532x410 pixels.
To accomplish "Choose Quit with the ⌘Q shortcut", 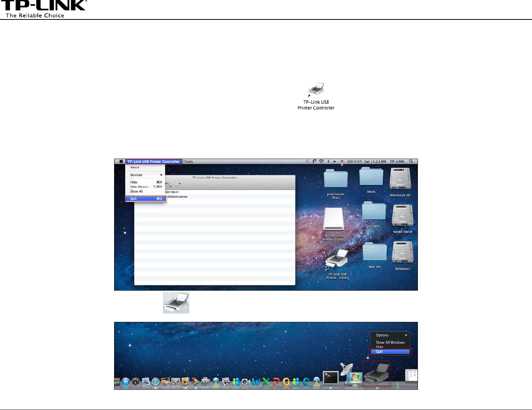I will tap(145, 199).
